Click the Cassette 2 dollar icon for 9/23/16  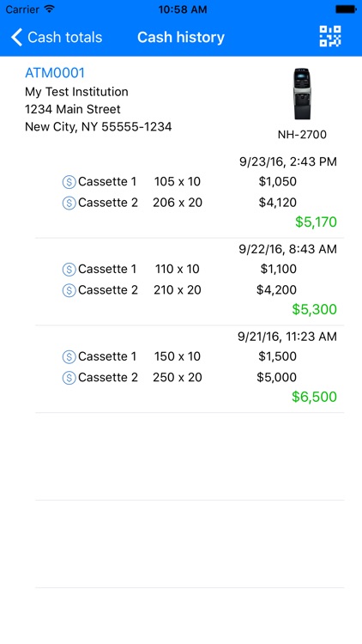69,203
